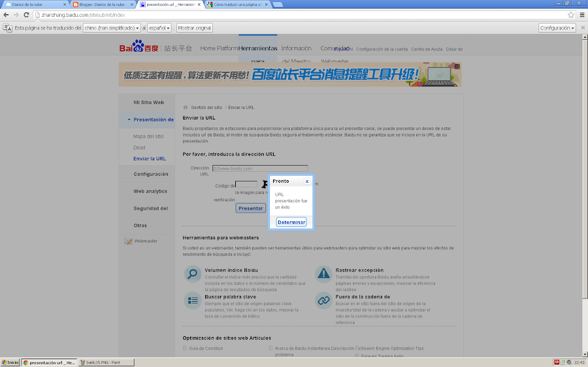Click the Webmaster pencil icon in sidebar
This screenshot has width=588, height=367.
pos(128,241)
